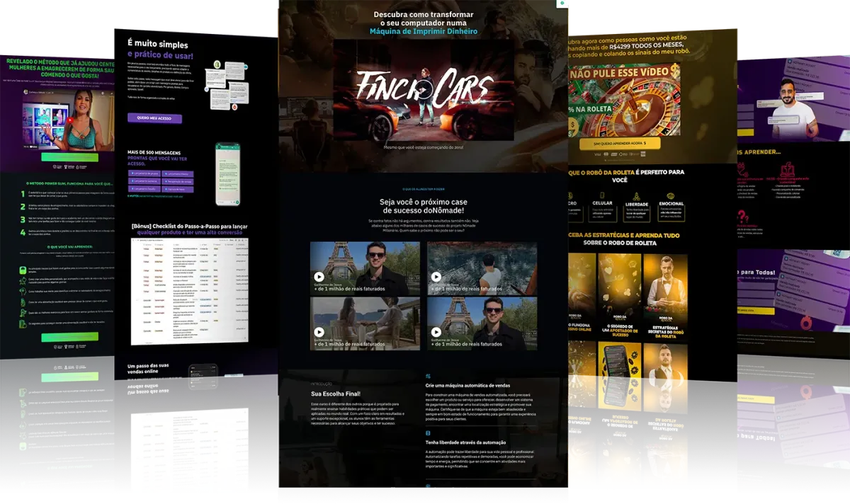
Task: Click the 'para Todos!' heading on purple page
Action: tap(756, 272)
